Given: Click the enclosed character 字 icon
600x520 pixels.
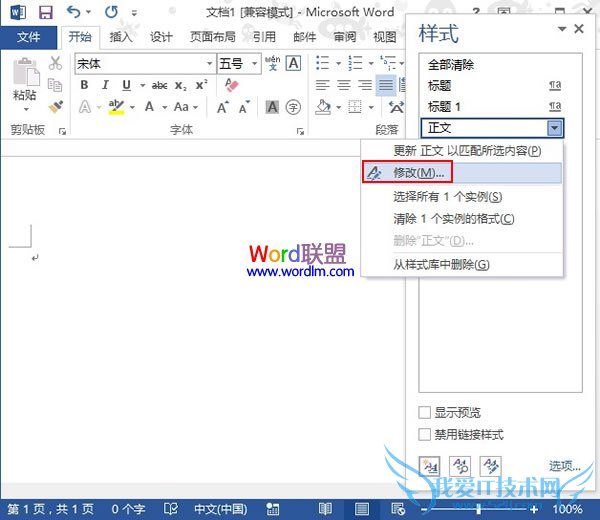Looking at the screenshot, I should 293,107.
